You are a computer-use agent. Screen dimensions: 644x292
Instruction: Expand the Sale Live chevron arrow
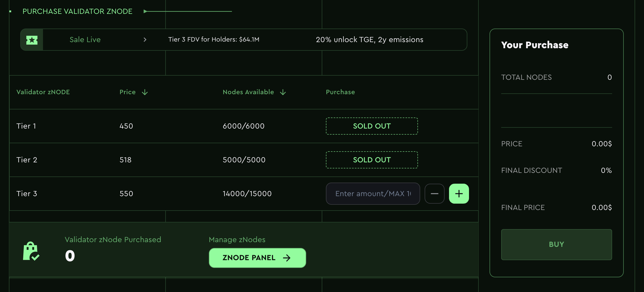pyautogui.click(x=145, y=40)
